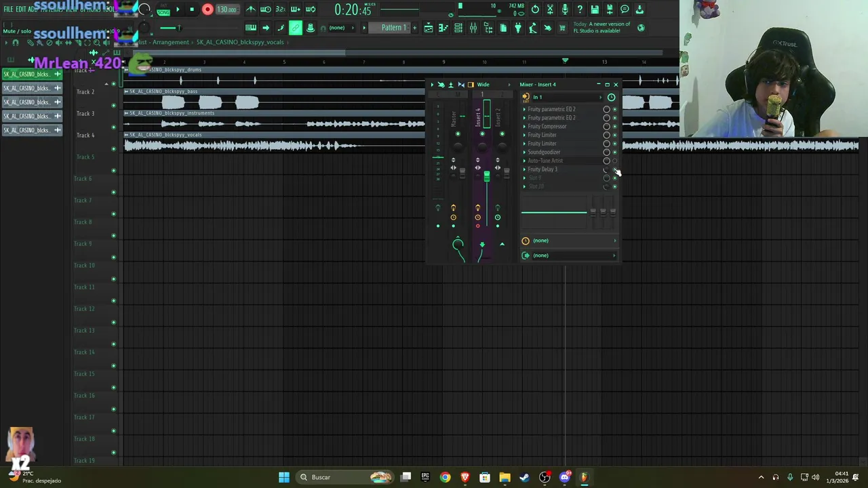Screen dimensions: 868x488
Task: Select Track 4 in the playlist
Action: tap(85, 135)
